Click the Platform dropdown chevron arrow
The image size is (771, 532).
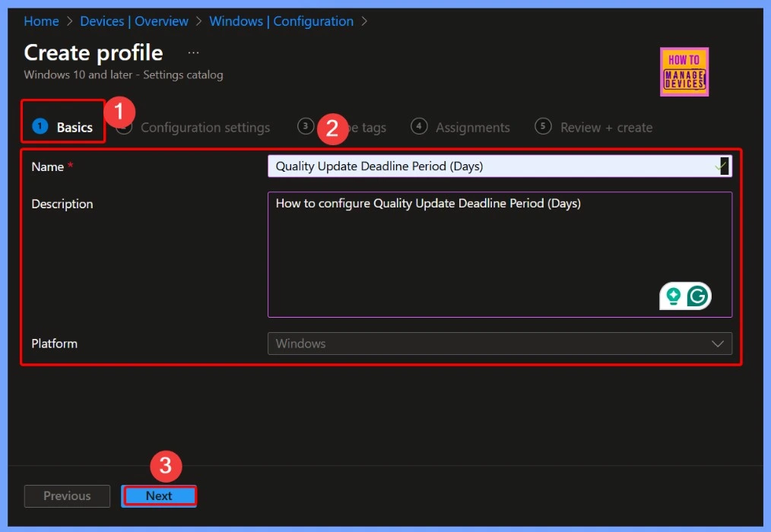pos(718,344)
